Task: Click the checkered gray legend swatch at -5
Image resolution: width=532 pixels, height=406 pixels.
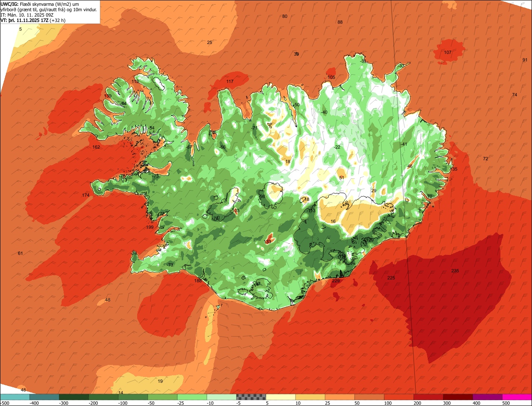Action: tap(251, 397)
